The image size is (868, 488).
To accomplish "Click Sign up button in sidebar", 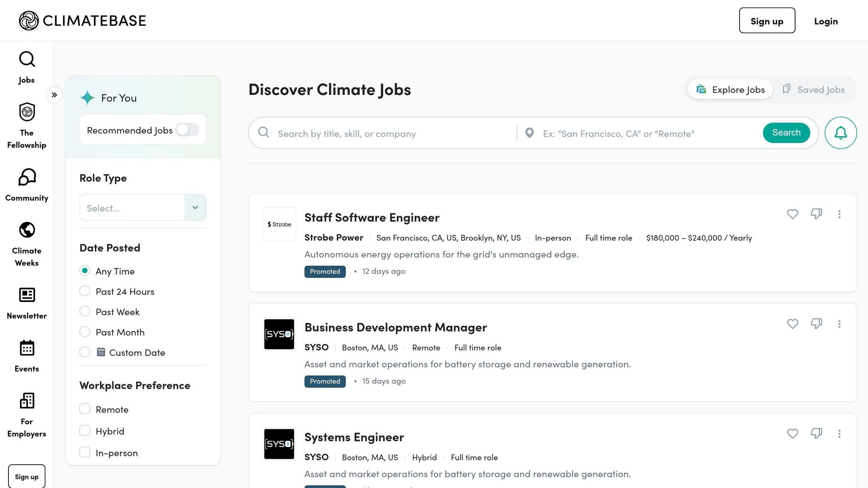I will (x=27, y=477).
